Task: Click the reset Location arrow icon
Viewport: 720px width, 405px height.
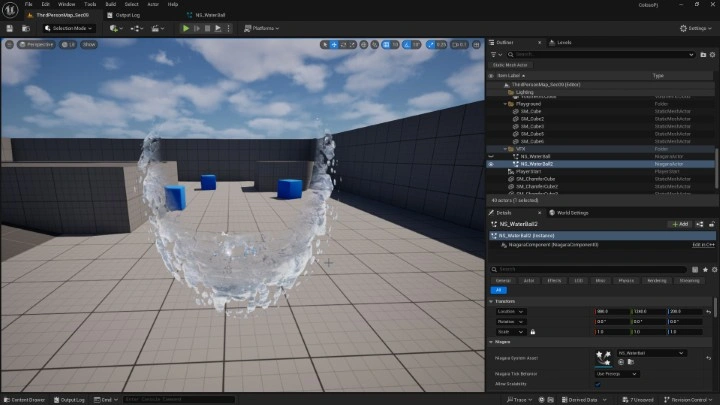Action: [x=709, y=312]
